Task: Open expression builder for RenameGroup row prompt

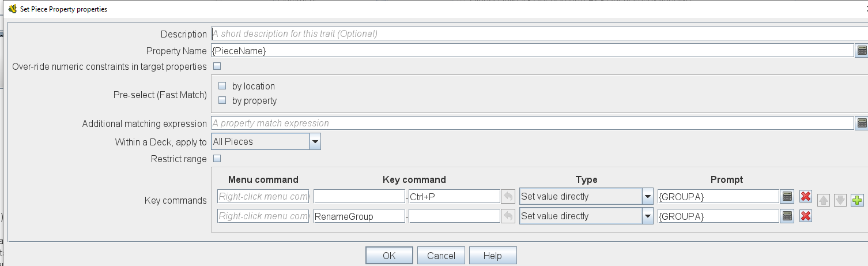Action: [x=787, y=216]
